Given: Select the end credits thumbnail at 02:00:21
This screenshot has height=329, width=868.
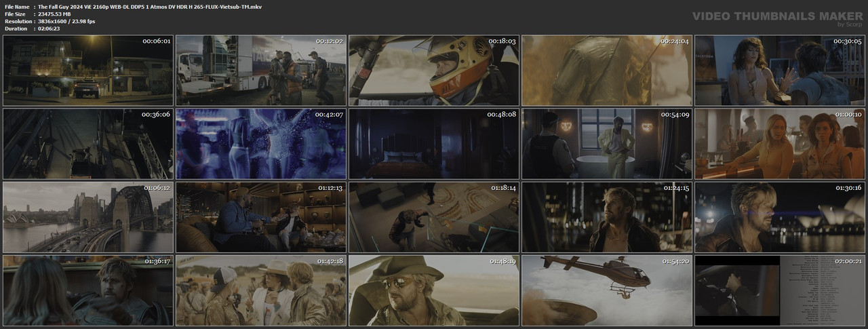Looking at the screenshot, I should [779, 290].
